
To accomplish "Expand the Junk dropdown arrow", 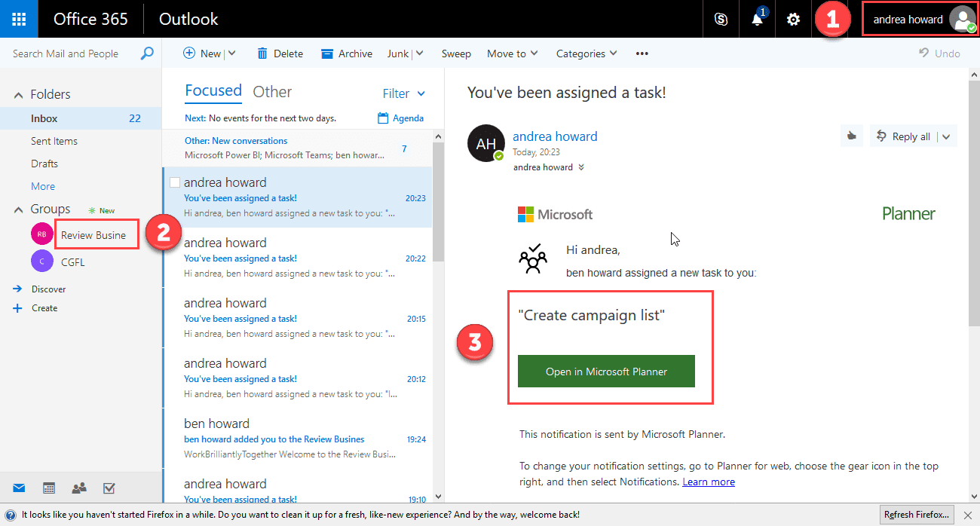I will (419, 54).
